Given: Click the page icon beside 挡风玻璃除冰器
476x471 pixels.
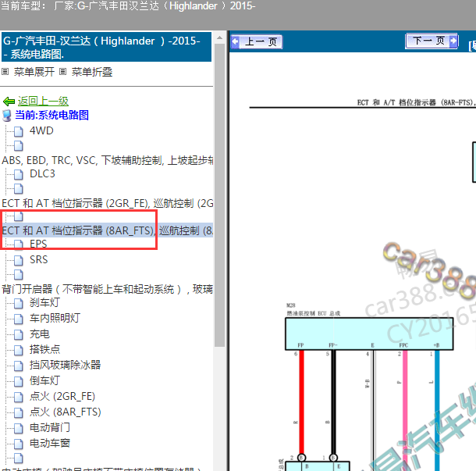Looking at the screenshot, I should point(18,366).
